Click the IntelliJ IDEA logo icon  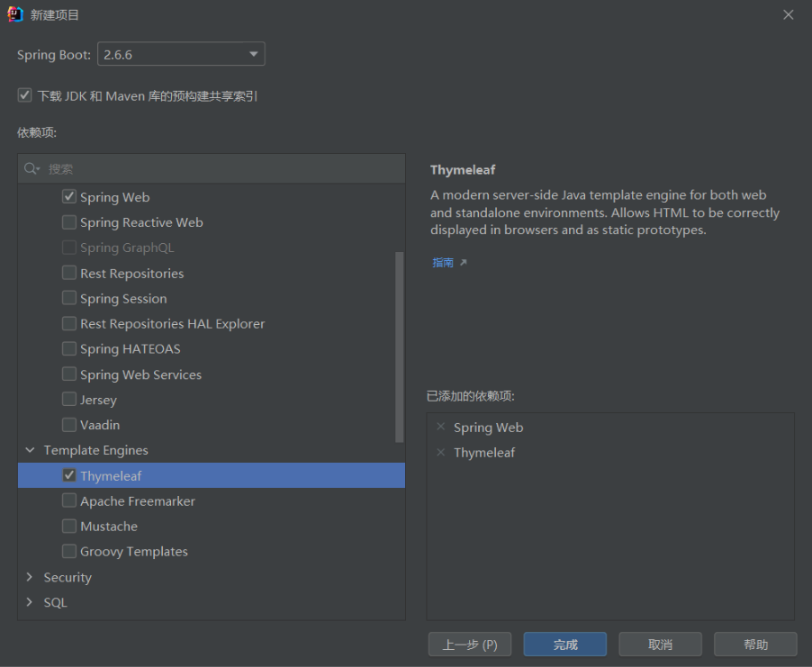tap(15, 14)
